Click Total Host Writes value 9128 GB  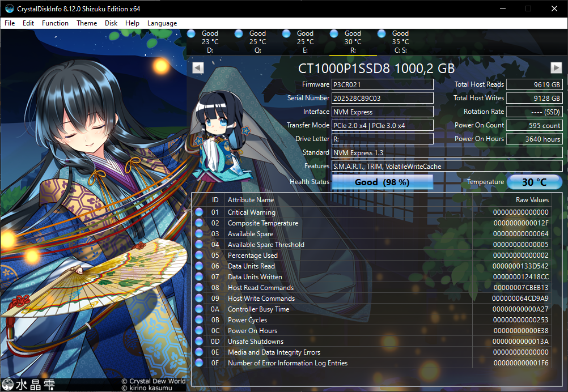coord(534,98)
